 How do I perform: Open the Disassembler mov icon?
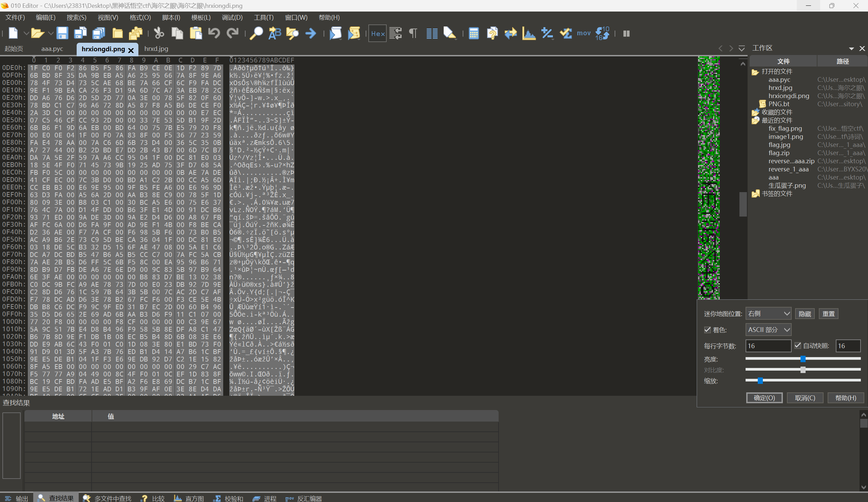click(x=583, y=34)
